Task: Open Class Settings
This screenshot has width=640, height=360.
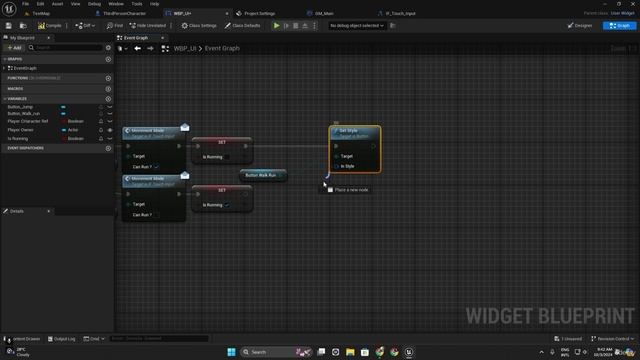Action: pos(199,25)
